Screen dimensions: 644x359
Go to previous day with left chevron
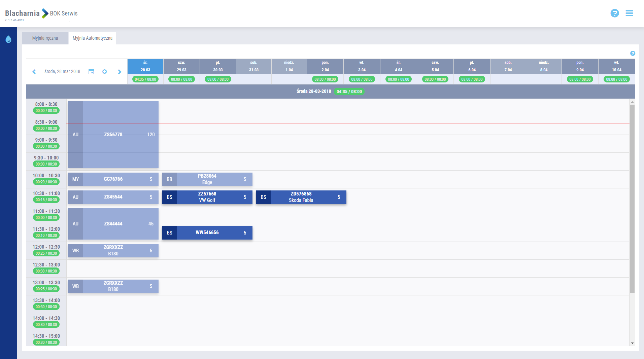(x=34, y=72)
